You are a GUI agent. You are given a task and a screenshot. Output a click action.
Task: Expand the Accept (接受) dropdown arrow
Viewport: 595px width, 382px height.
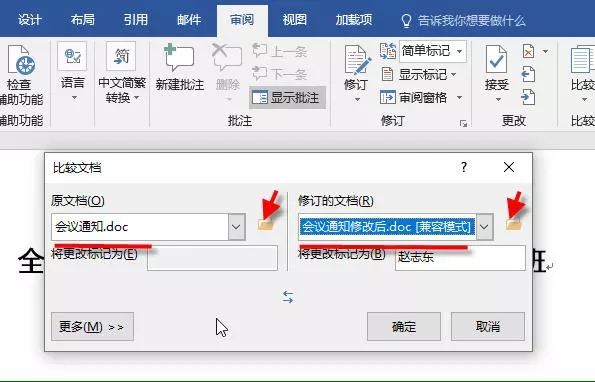pos(498,99)
